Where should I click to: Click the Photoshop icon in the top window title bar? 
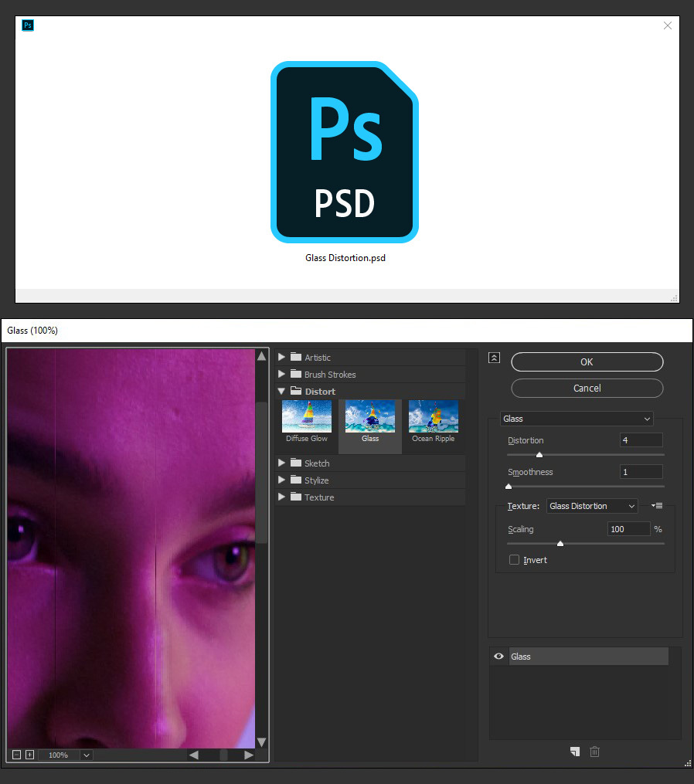28,25
